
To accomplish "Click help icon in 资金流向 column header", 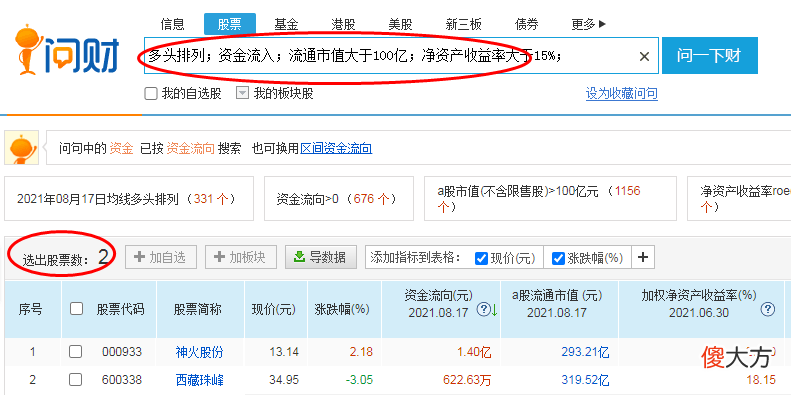I will [x=483, y=309].
